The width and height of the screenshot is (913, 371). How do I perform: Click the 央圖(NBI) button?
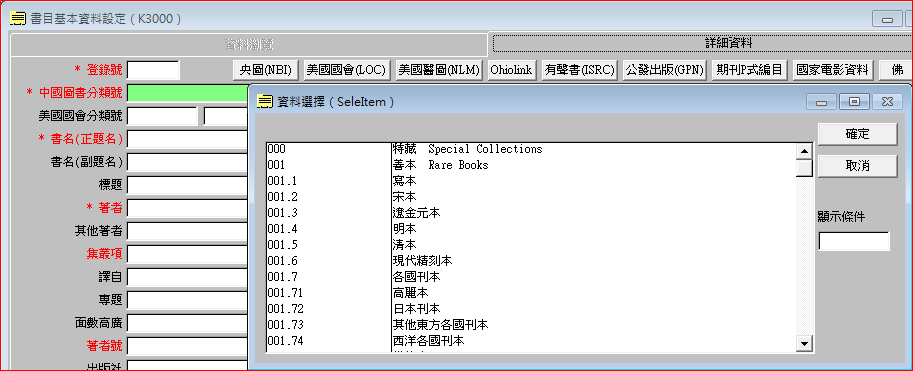[x=266, y=70]
